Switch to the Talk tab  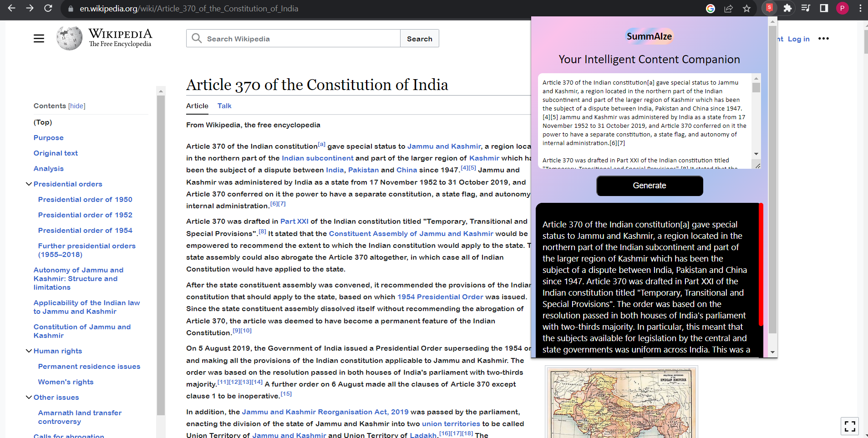[x=224, y=106]
